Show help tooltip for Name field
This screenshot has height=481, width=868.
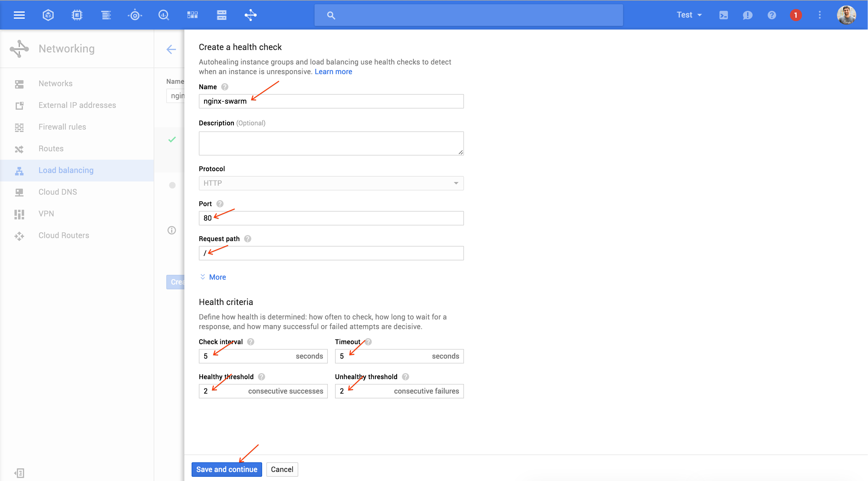225,87
